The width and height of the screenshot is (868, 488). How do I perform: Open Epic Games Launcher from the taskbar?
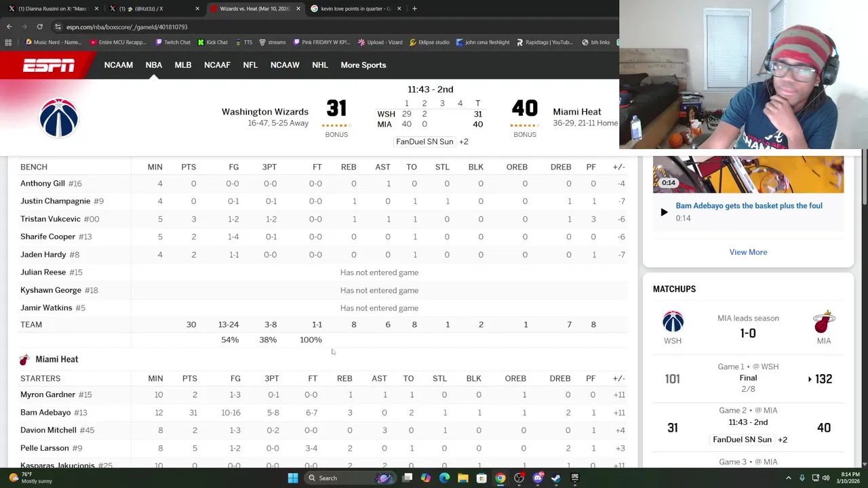[574, 478]
